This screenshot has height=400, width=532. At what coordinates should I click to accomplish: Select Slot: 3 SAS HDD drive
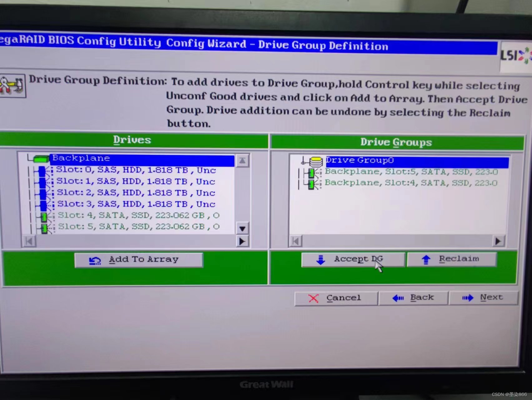[x=136, y=204]
